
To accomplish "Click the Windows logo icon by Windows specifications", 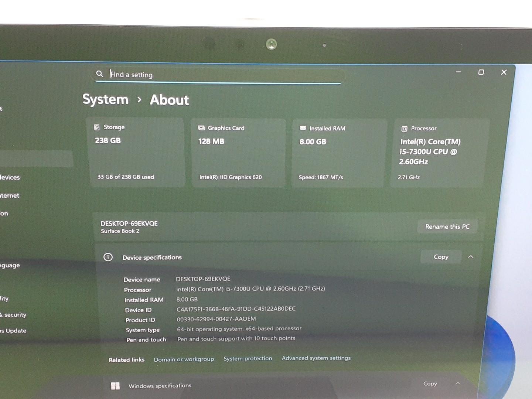I will pos(115,386).
